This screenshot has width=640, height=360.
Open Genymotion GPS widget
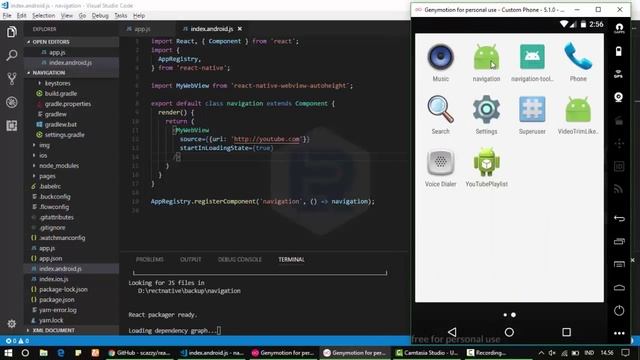coord(619,74)
